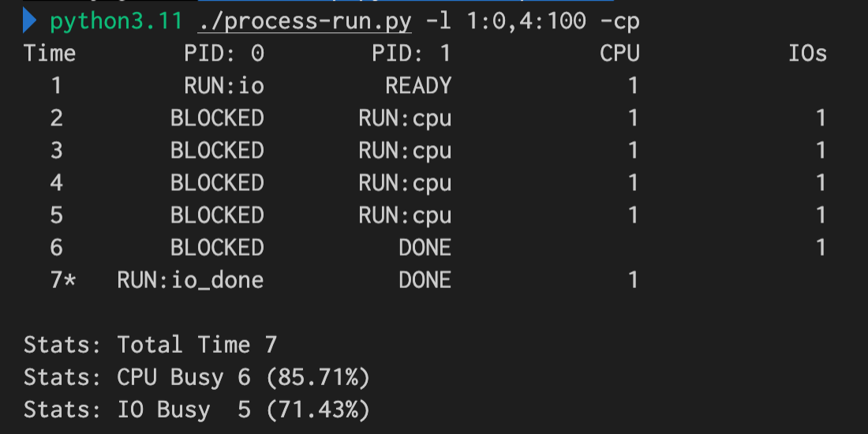The image size is (868, 434).
Task: Click the Time column header
Action: pyautogui.click(x=49, y=54)
